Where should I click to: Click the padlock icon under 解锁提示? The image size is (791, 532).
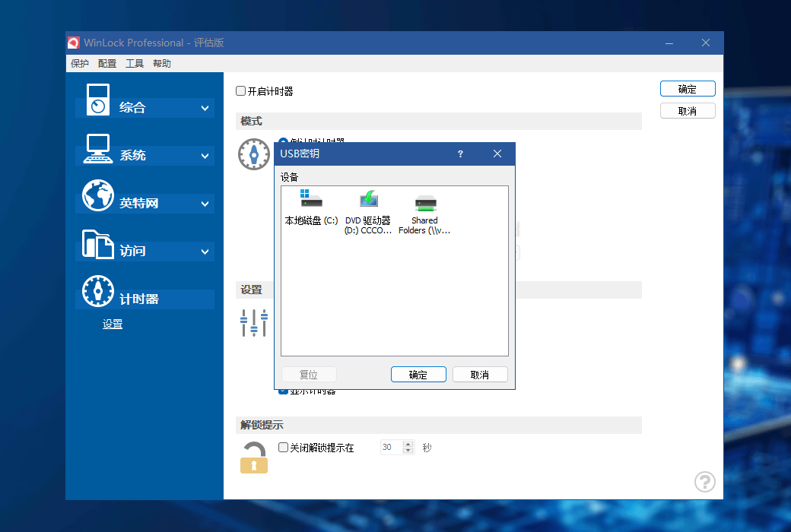pos(254,458)
